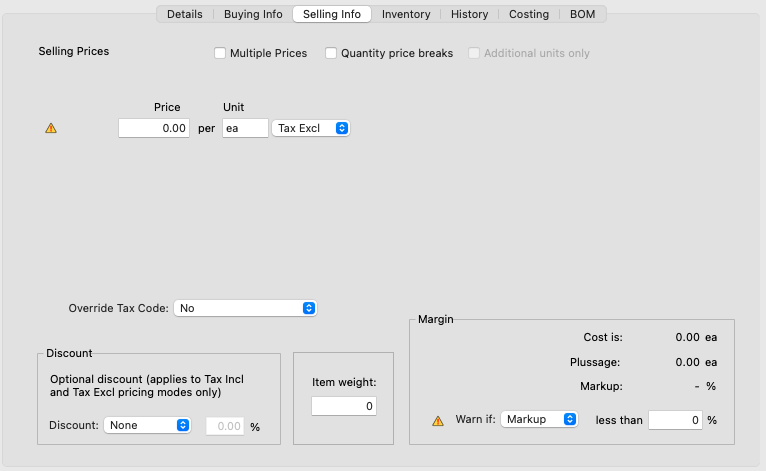Click the Additional units only checkbox
766x471 pixels.
click(474, 53)
